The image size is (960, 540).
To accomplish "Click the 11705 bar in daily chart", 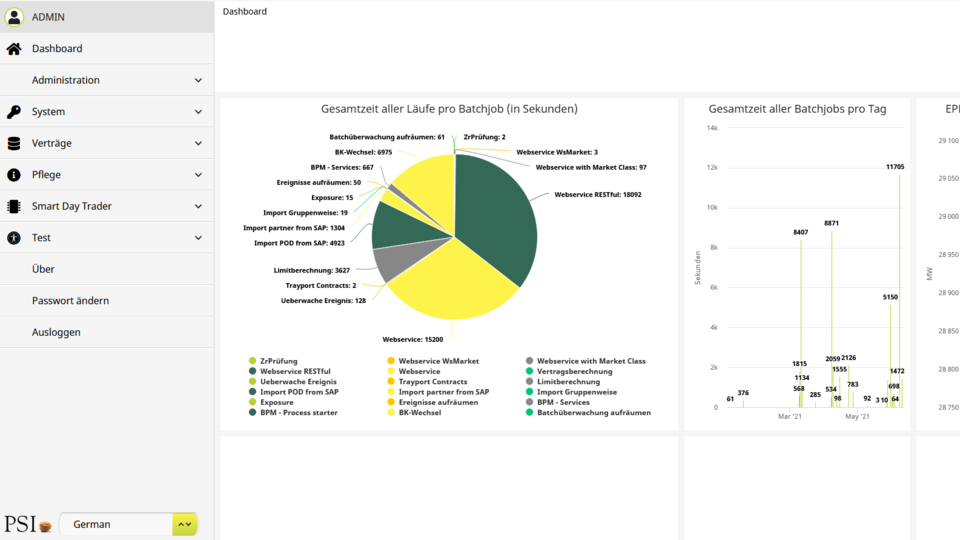I will [899, 290].
